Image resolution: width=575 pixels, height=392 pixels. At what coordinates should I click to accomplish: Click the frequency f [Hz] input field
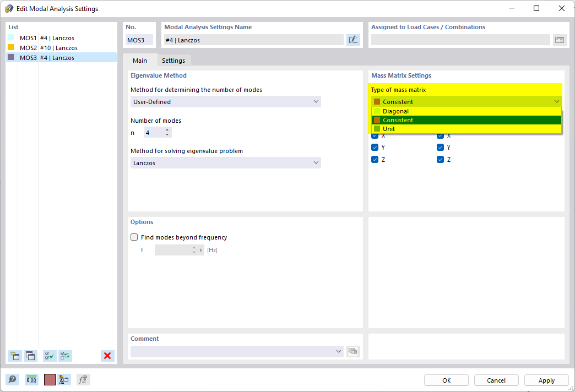point(173,250)
